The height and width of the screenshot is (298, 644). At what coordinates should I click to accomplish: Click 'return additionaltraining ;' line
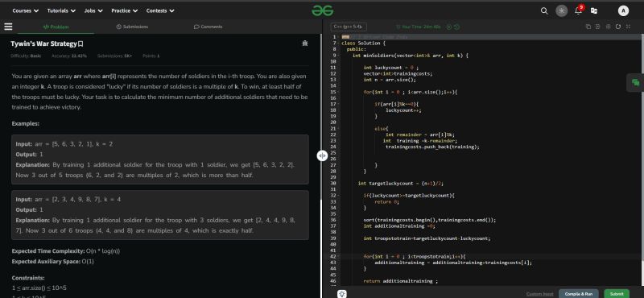[401, 281]
